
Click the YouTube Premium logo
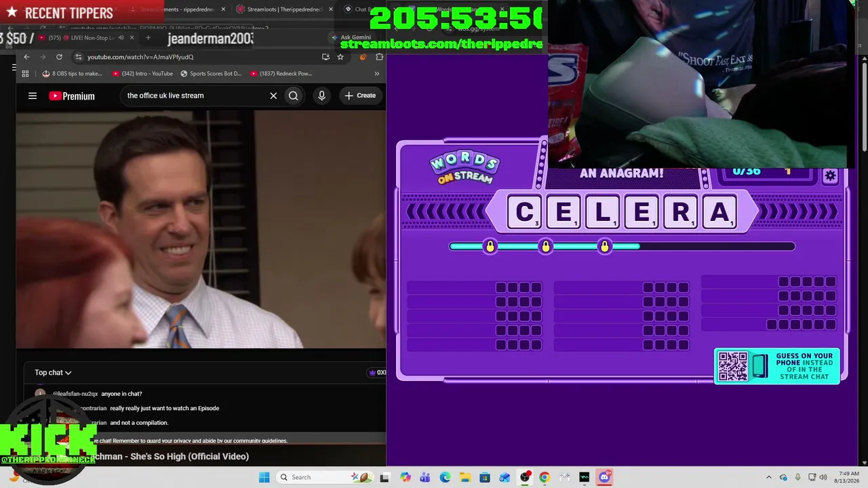tap(72, 96)
